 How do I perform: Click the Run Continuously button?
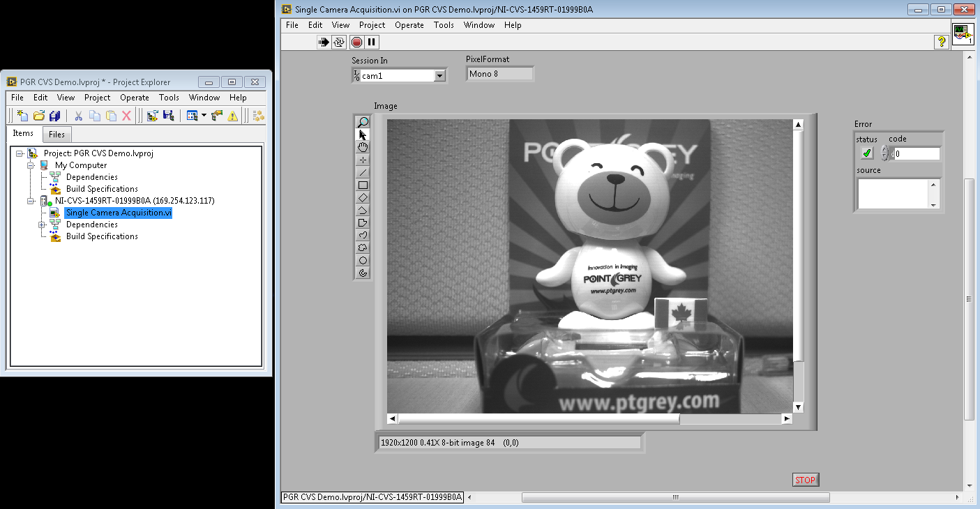click(x=339, y=43)
